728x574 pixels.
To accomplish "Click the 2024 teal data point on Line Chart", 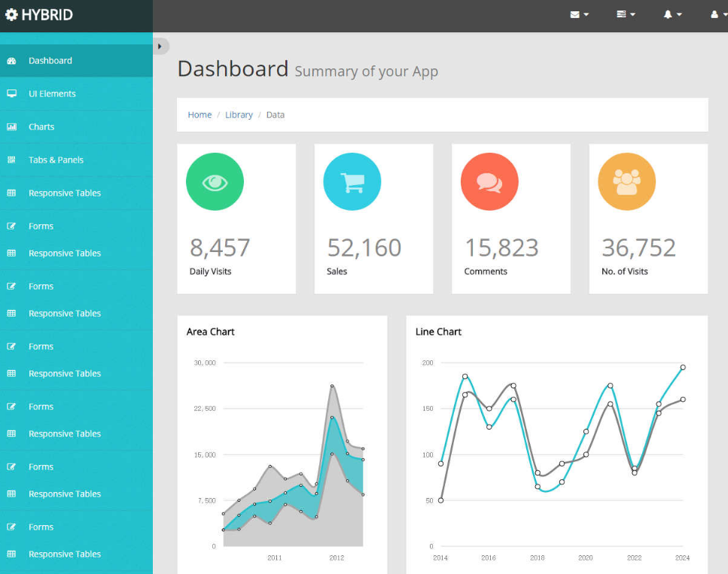I will point(683,367).
